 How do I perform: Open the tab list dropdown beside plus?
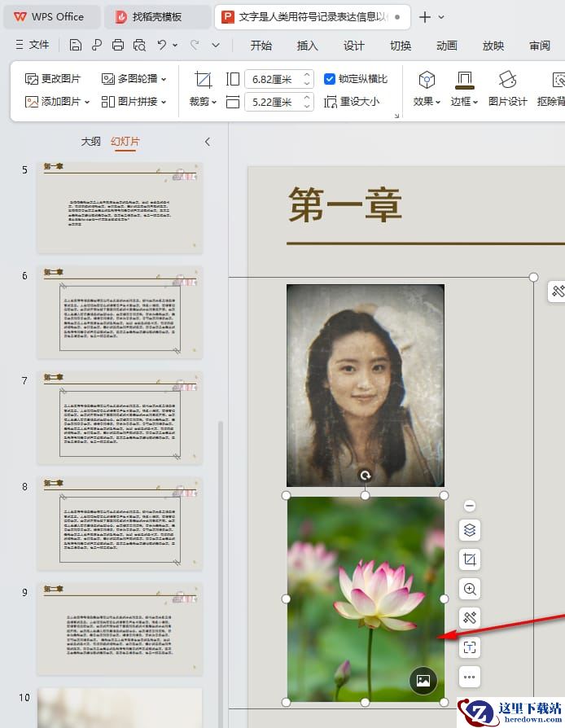[441, 17]
